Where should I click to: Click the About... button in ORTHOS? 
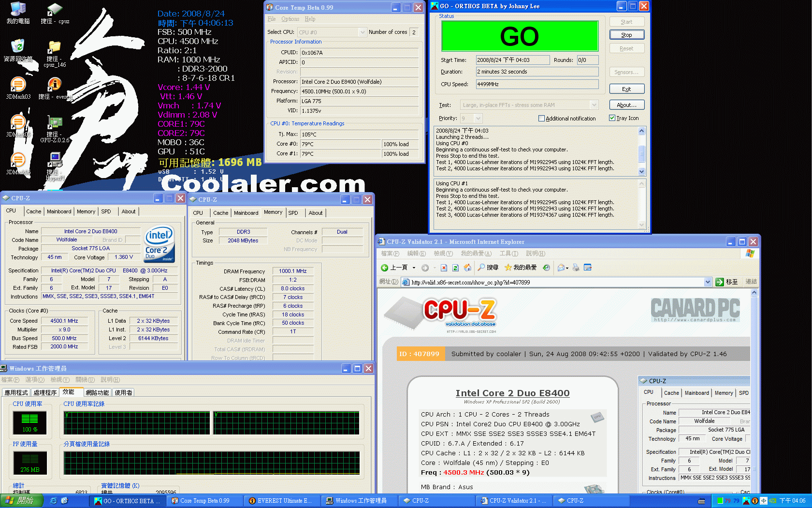(627, 105)
